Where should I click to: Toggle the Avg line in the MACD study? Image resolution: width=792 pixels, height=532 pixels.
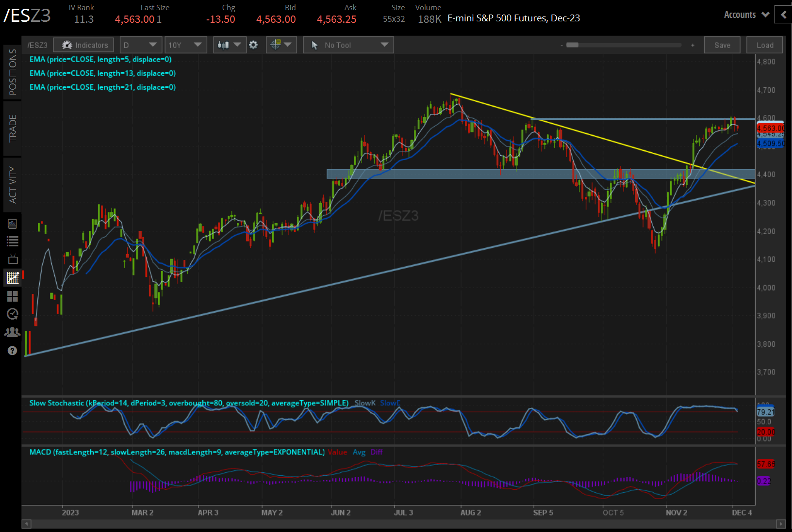[359, 452]
